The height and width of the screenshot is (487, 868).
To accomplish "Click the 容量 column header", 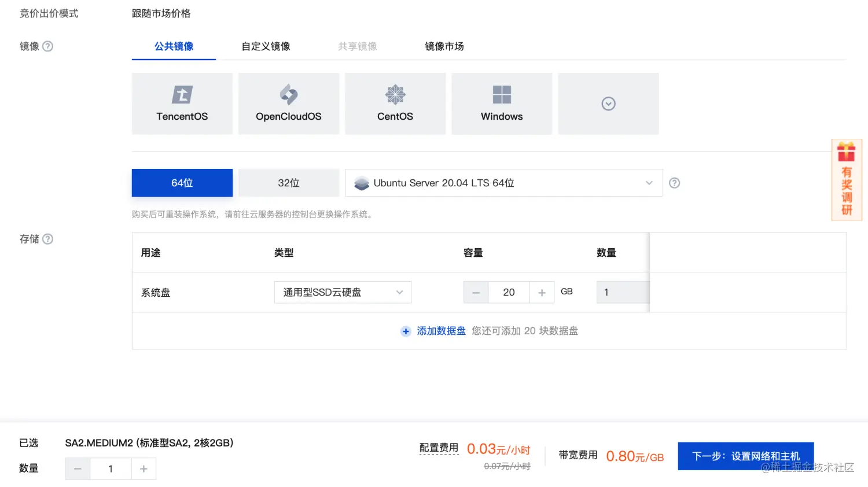I will point(473,253).
